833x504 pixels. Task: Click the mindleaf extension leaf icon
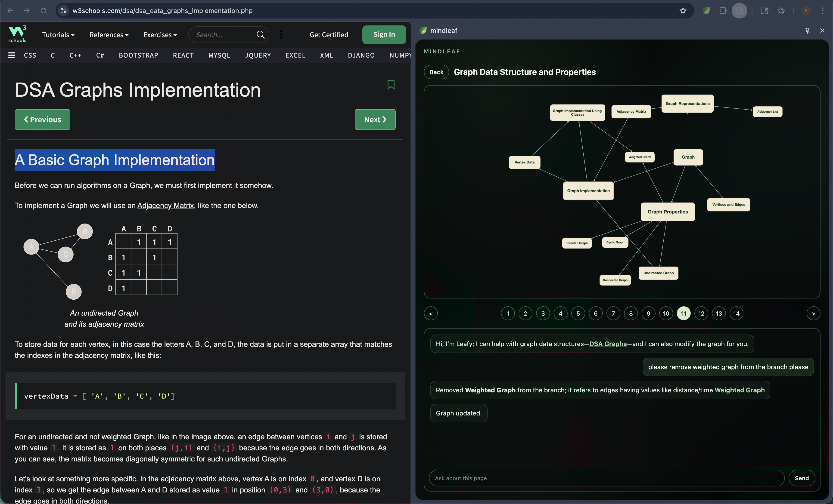coord(706,11)
